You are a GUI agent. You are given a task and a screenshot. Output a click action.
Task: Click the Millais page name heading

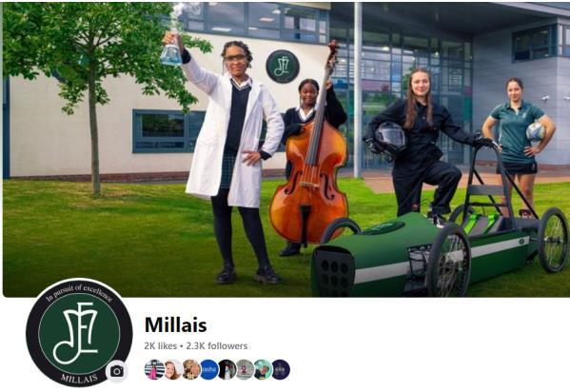pyautogui.click(x=176, y=324)
